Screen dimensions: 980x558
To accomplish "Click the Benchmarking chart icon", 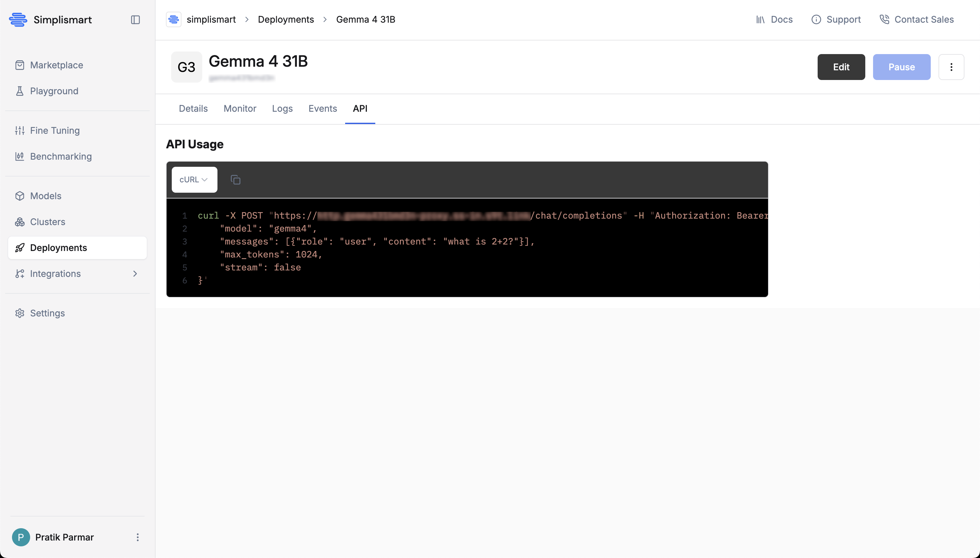I will [19, 156].
